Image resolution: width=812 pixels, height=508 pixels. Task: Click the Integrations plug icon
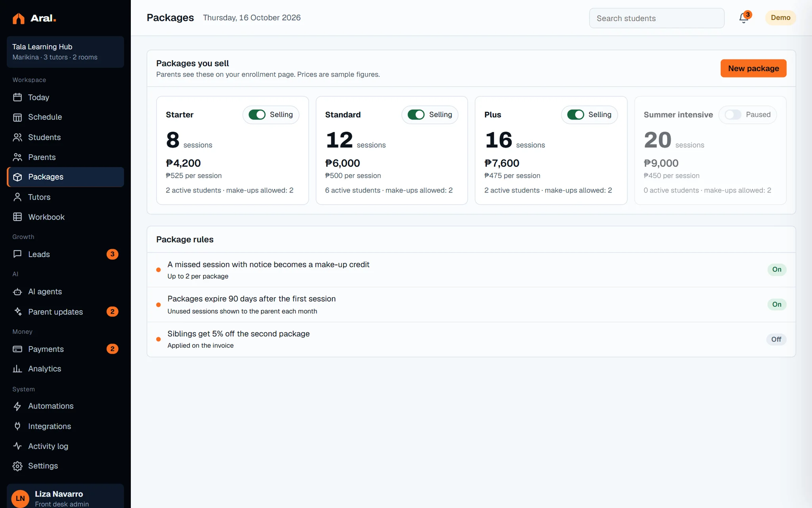[17, 426]
